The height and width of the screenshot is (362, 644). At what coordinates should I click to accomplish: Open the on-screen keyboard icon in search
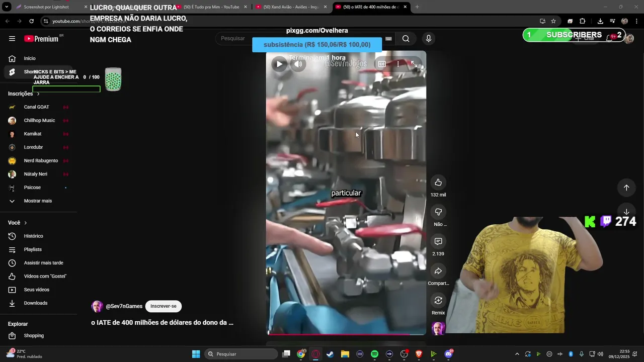[388, 39]
